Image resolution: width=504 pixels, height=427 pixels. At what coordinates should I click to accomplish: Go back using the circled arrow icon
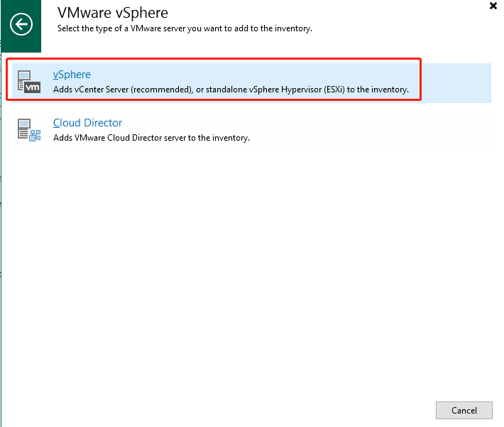pyautogui.click(x=21, y=24)
